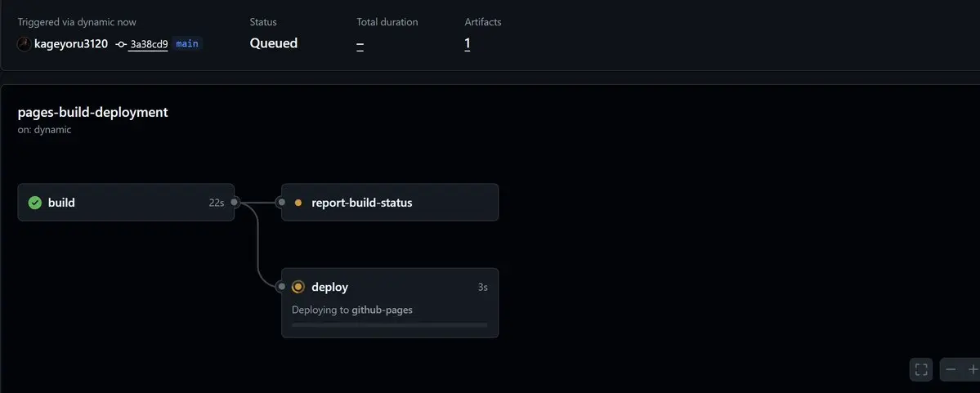Click the deploy progress bar
Viewport: 980px width, 393px height.
click(389, 325)
